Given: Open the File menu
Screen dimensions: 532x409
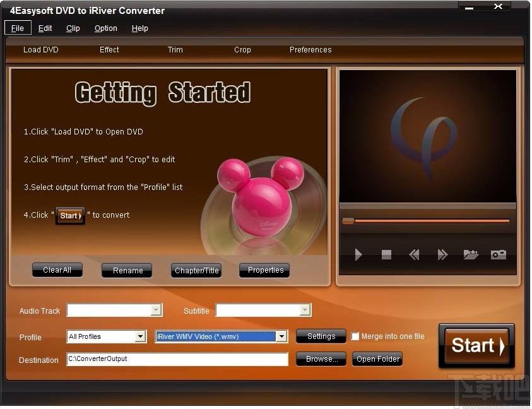Looking at the screenshot, I should pos(18,28).
